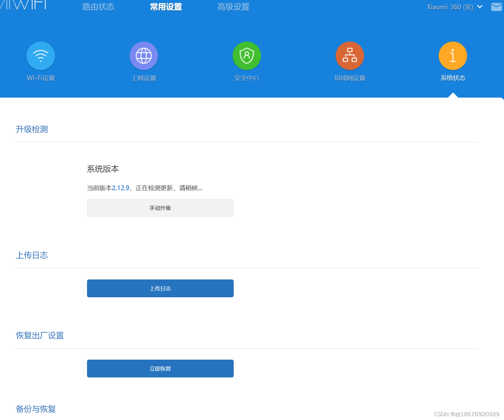Switch to the 常用设置 tab
This screenshot has width=504, height=420.
[x=166, y=7]
